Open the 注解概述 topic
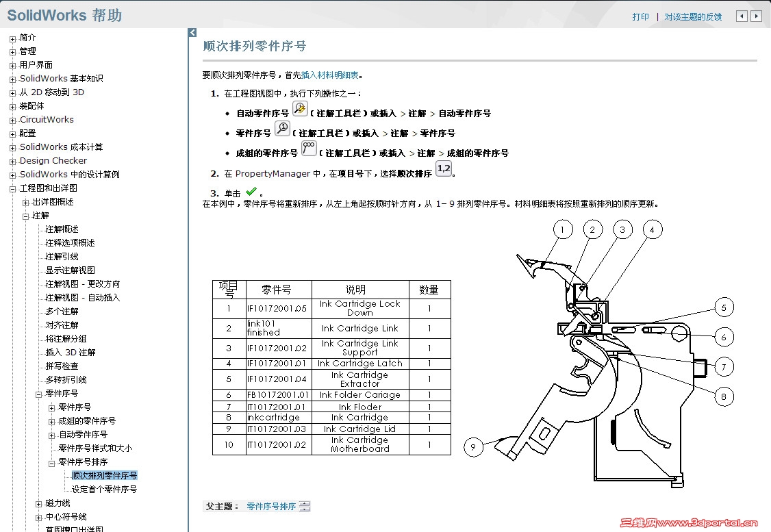The height and width of the screenshot is (532, 771). pos(62,229)
